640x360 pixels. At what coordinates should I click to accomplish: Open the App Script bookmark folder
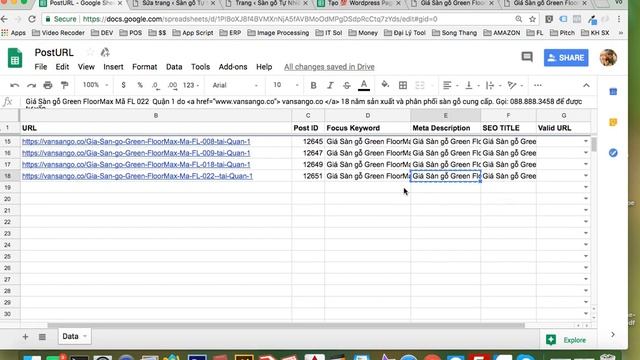(193, 33)
